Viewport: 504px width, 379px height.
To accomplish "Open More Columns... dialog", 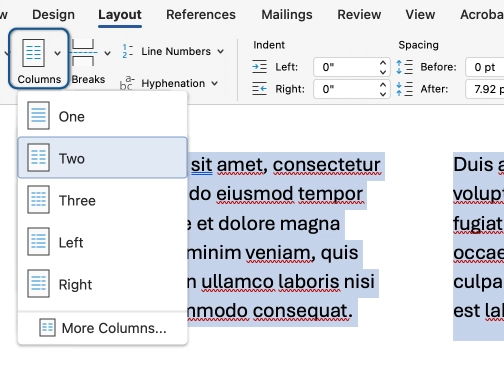I will (x=102, y=328).
